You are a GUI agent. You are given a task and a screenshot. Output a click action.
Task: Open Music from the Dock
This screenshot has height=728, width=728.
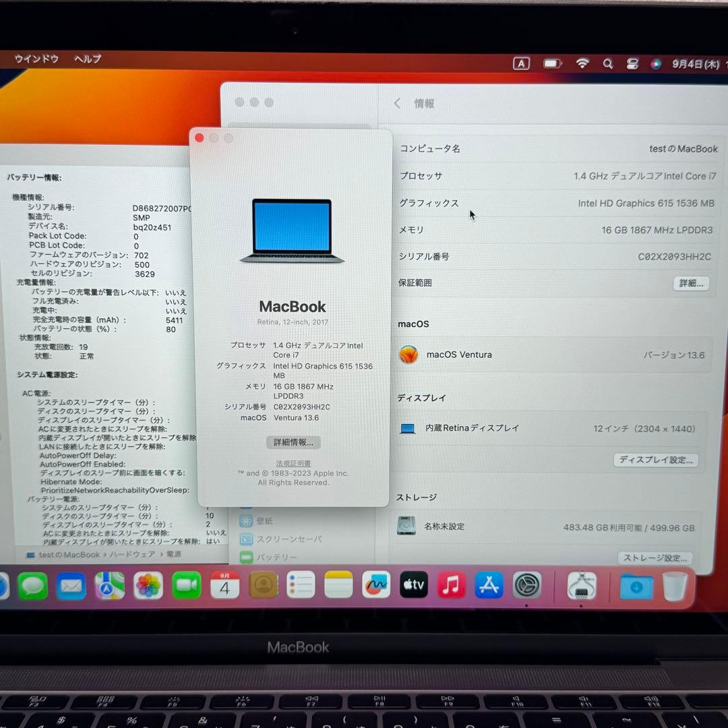(451, 586)
